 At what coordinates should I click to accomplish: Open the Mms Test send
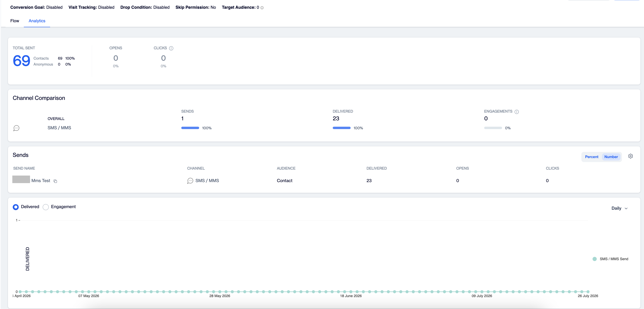click(41, 181)
